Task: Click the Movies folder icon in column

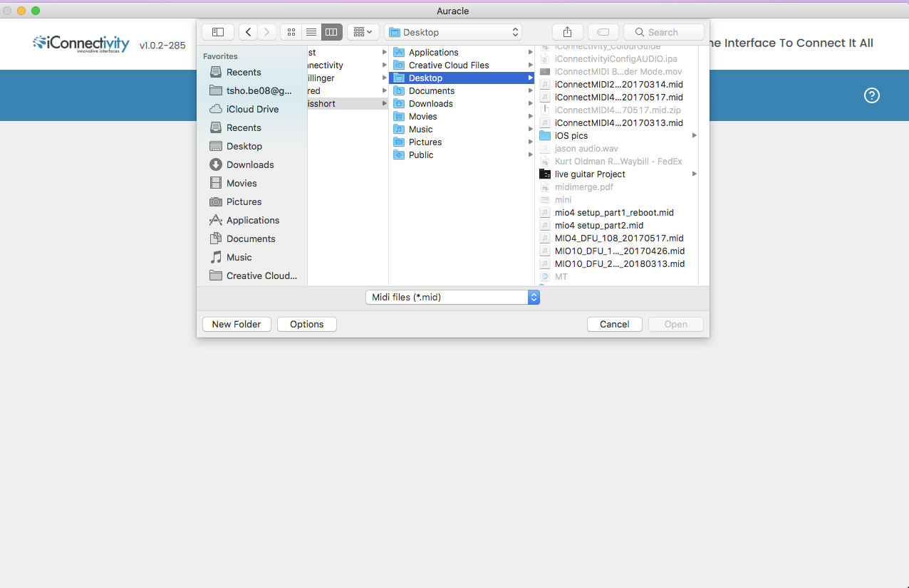Action: (399, 116)
